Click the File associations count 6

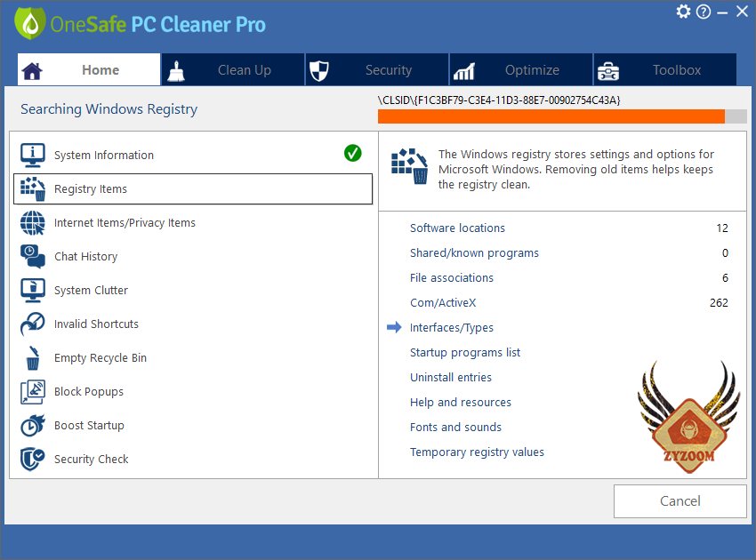click(x=725, y=278)
